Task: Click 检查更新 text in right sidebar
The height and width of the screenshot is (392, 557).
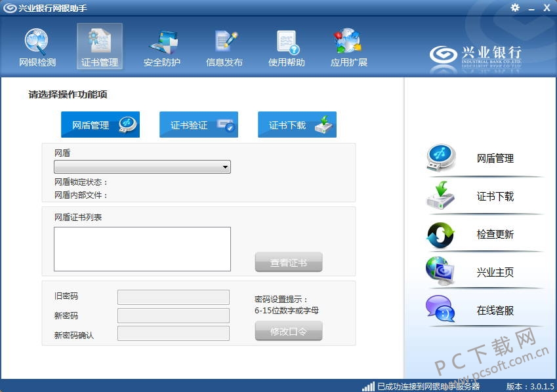Action: (x=495, y=235)
